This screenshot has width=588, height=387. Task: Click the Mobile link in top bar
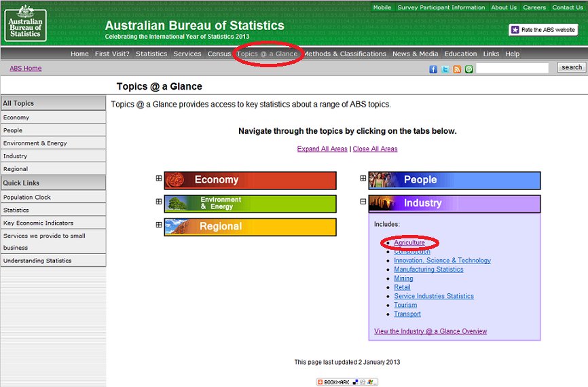click(382, 7)
